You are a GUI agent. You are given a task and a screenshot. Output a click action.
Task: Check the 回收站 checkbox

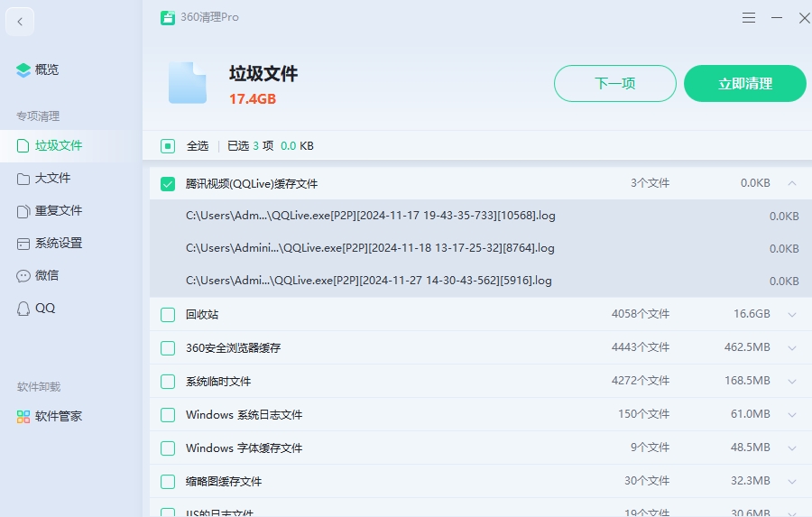[168, 315]
